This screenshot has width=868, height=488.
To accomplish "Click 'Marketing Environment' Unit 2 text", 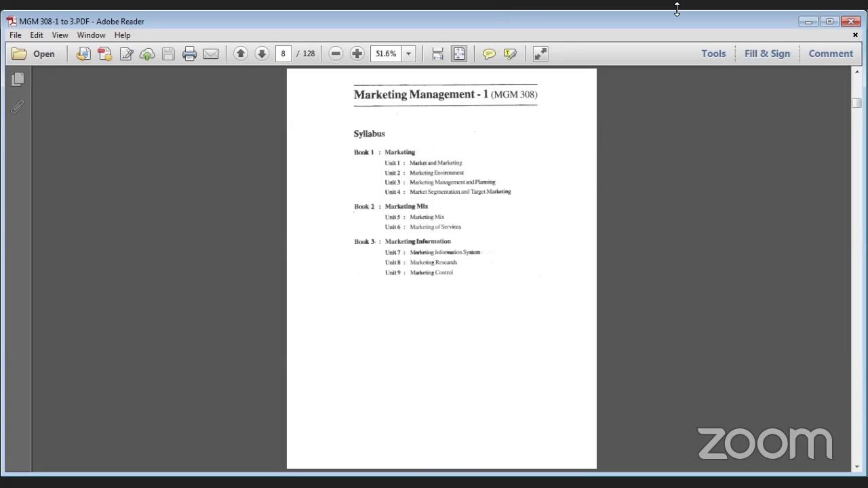I will (x=437, y=173).
